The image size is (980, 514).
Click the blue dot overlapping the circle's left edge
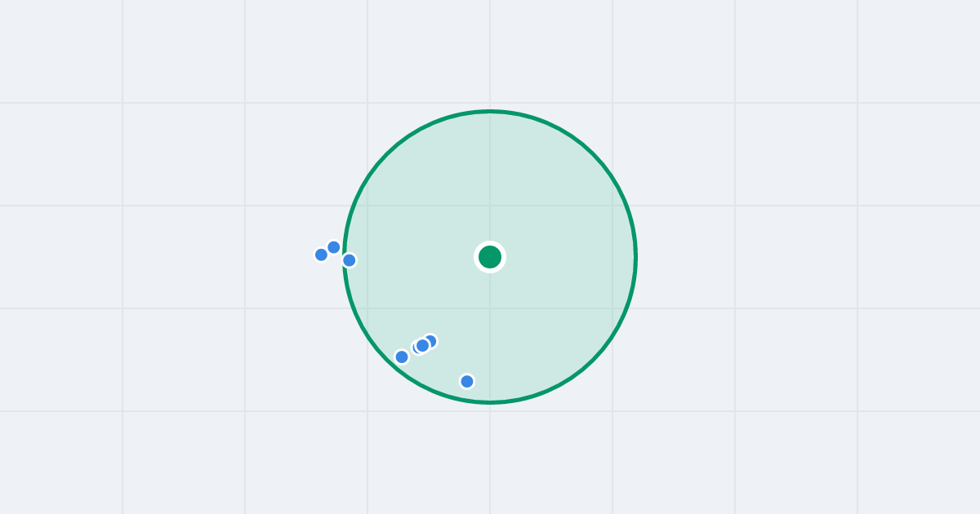tap(350, 260)
